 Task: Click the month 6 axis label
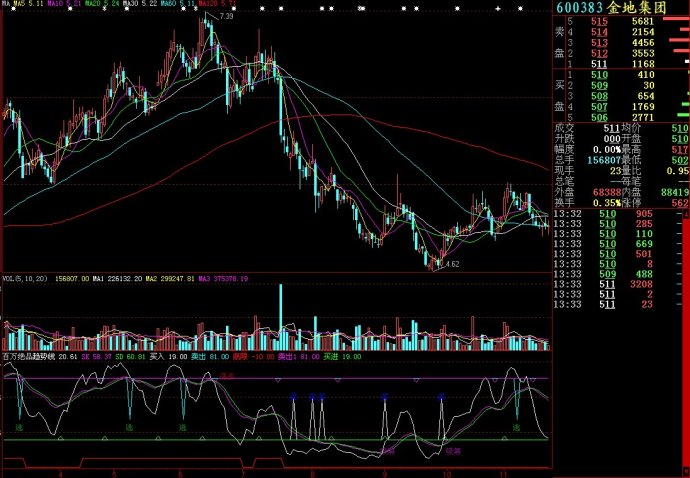tap(180, 474)
